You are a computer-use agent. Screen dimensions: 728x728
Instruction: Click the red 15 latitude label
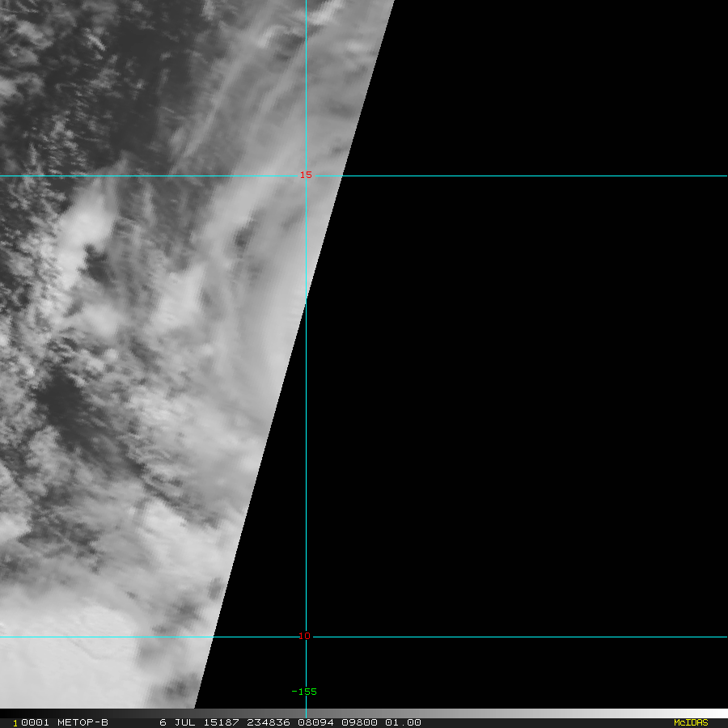click(306, 175)
